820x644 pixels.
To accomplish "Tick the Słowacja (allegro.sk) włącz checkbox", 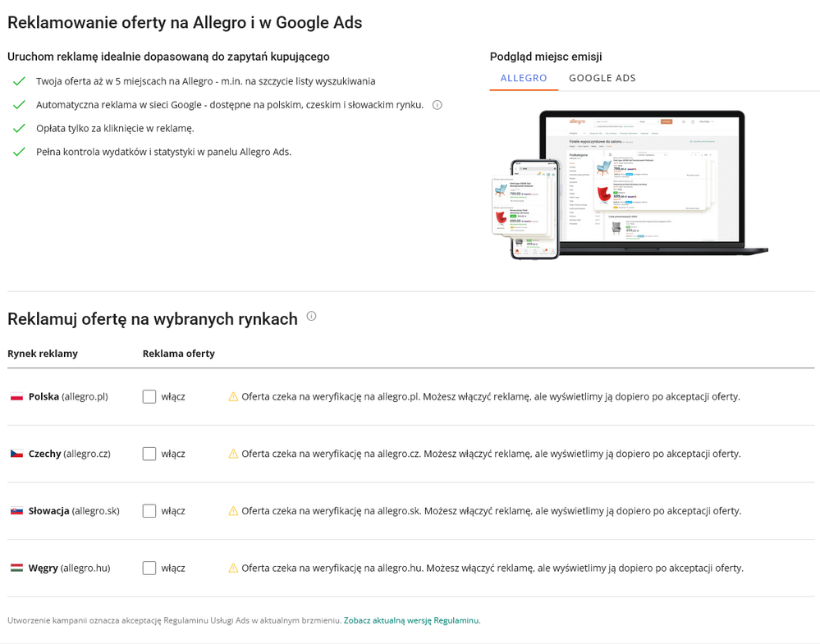I will click(x=149, y=511).
